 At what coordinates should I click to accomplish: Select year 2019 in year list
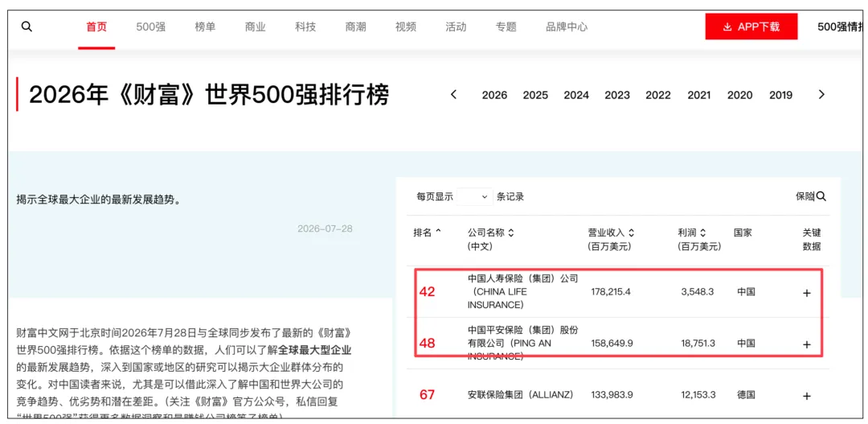[780, 95]
